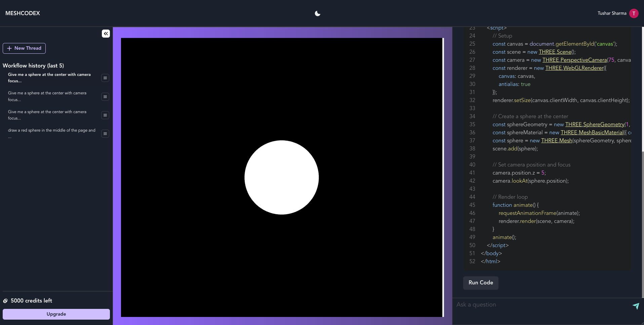The width and height of the screenshot is (644, 325).
Task: Click THREE.WebGLRenderer link in code
Action: click(x=574, y=68)
